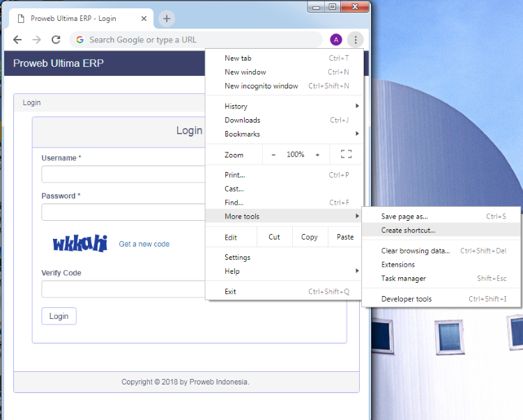Click the Login submit button

click(59, 316)
